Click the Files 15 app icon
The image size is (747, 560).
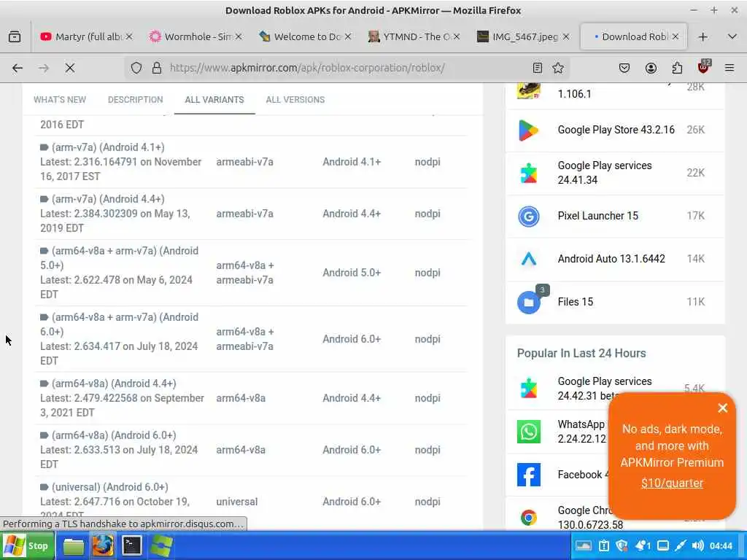tap(528, 302)
